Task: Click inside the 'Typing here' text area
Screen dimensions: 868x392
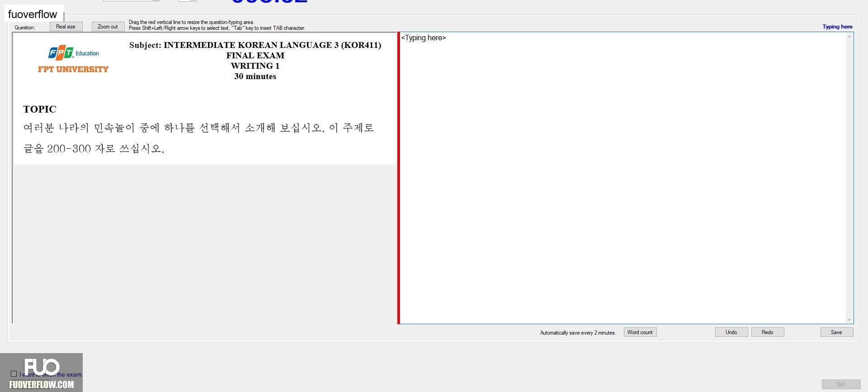Action: tap(623, 178)
